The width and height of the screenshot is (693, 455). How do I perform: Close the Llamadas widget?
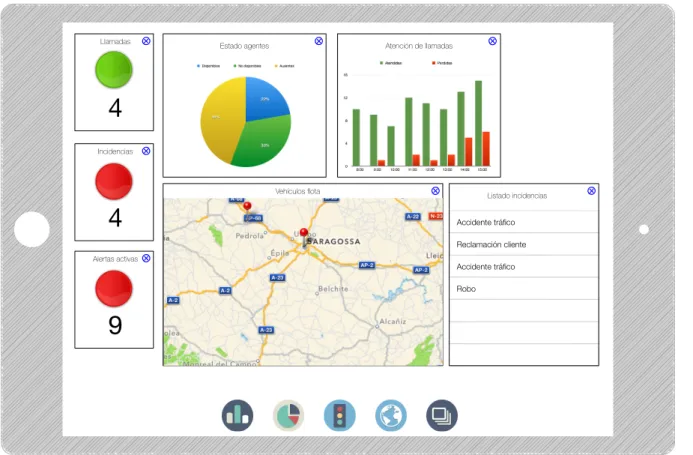146,41
